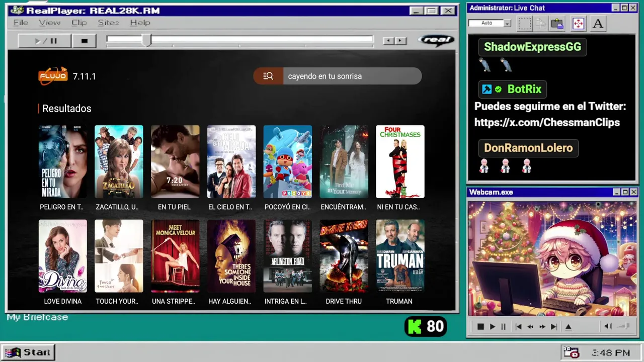This screenshot has height=362, width=644.
Task: Open the Help menu in RealPlayer
Action: pyautogui.click(x=140, y=23)
